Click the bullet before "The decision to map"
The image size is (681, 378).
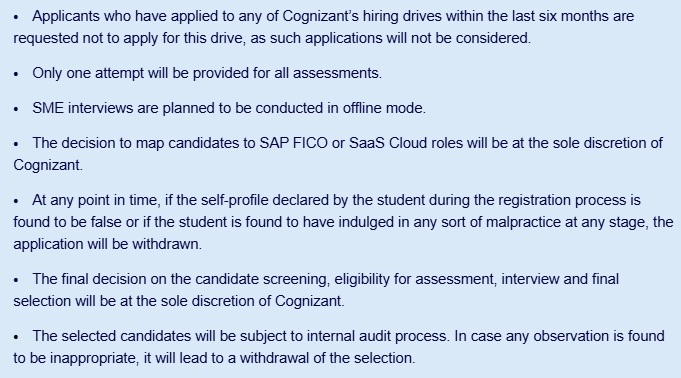pyautogui.click(x=16, y=144)
